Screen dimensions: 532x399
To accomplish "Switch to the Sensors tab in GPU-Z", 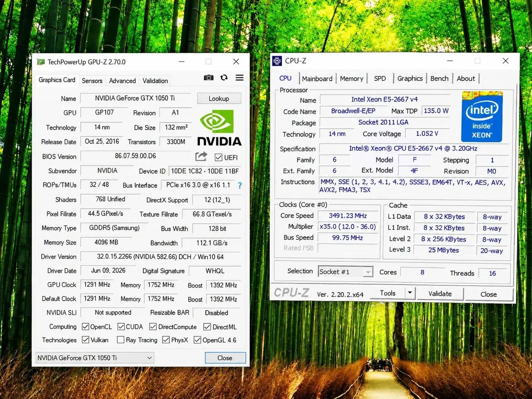I will click(x=92, y=81).
